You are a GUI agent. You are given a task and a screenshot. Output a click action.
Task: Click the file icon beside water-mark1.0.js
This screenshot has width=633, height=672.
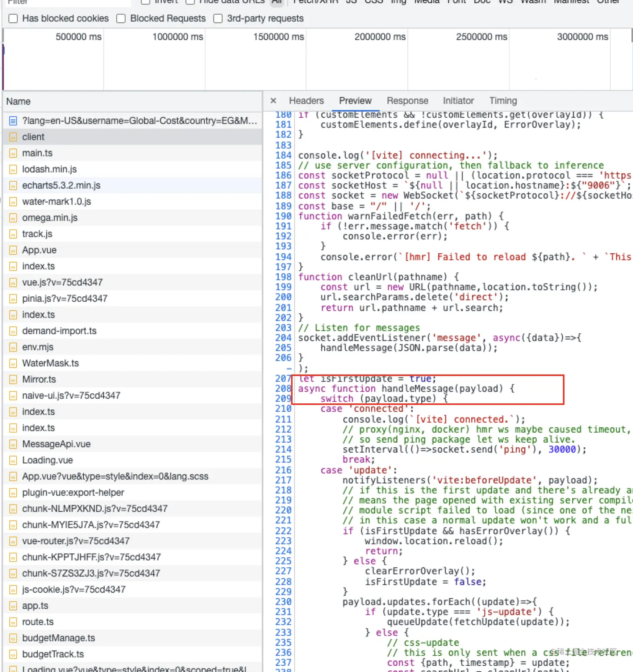(x=13, y=202)
